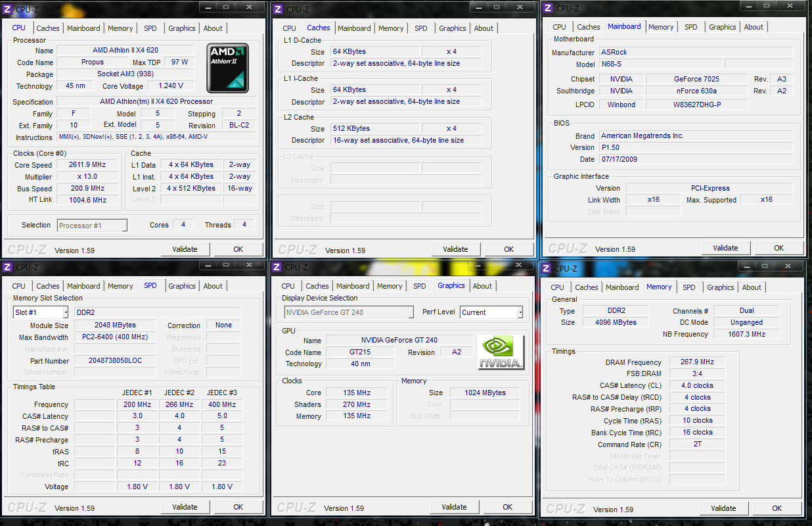Screen dimensions: 812x526
Task: Click the CPU-Z title icon of the Mainboard-tab window
Action: [x=548, y=8]
